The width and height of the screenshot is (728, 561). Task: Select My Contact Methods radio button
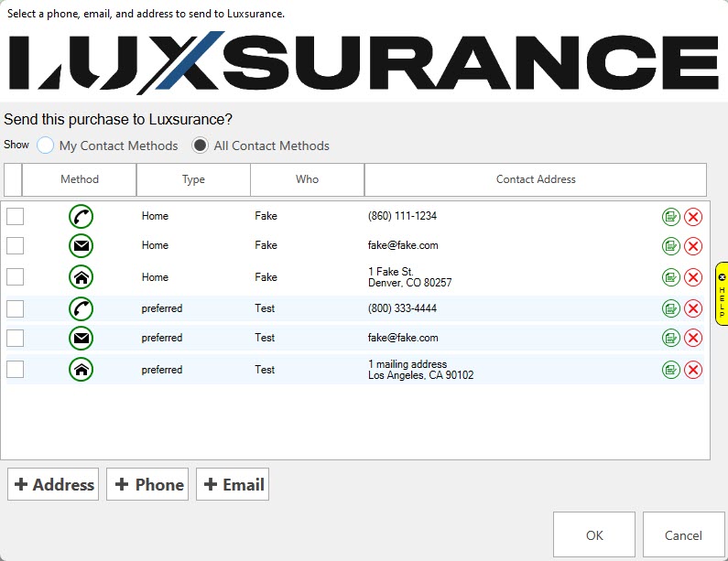tap(46, 146)
